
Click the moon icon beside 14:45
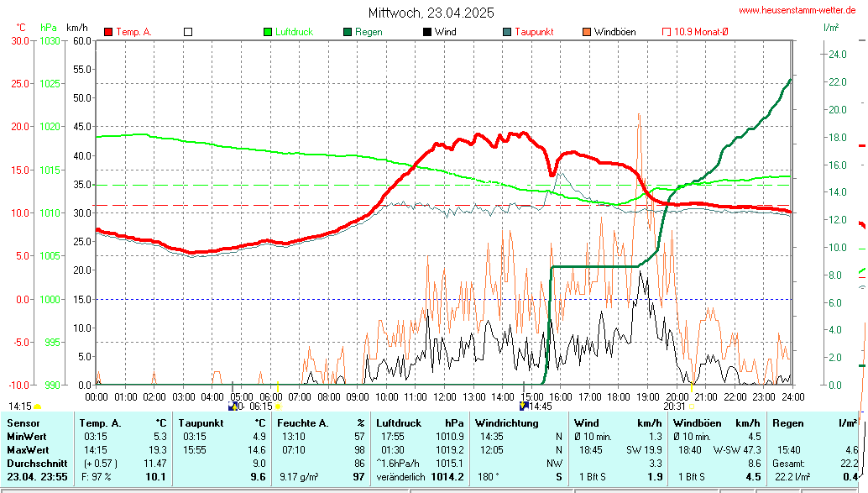pos(524,406)
